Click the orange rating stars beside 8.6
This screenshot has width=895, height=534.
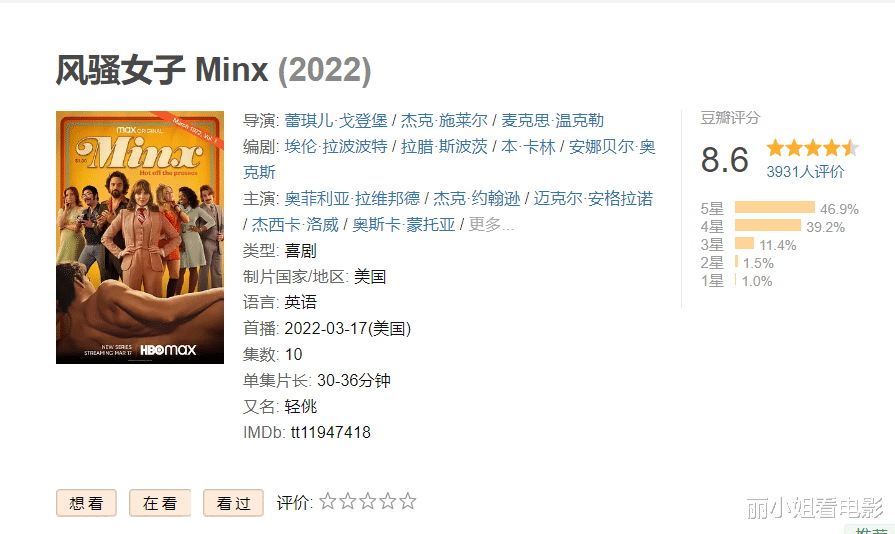point(812,148)
